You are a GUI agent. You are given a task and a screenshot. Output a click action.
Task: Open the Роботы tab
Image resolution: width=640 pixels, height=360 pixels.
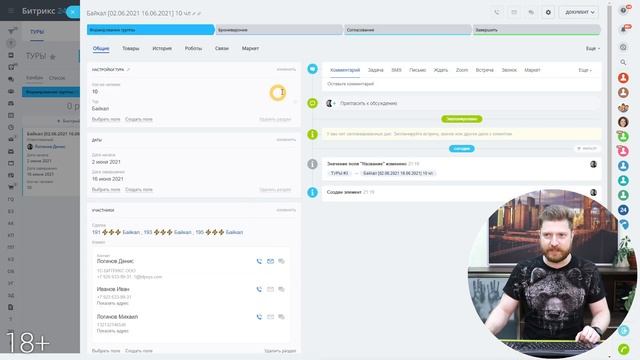click(x=193, y=48)
